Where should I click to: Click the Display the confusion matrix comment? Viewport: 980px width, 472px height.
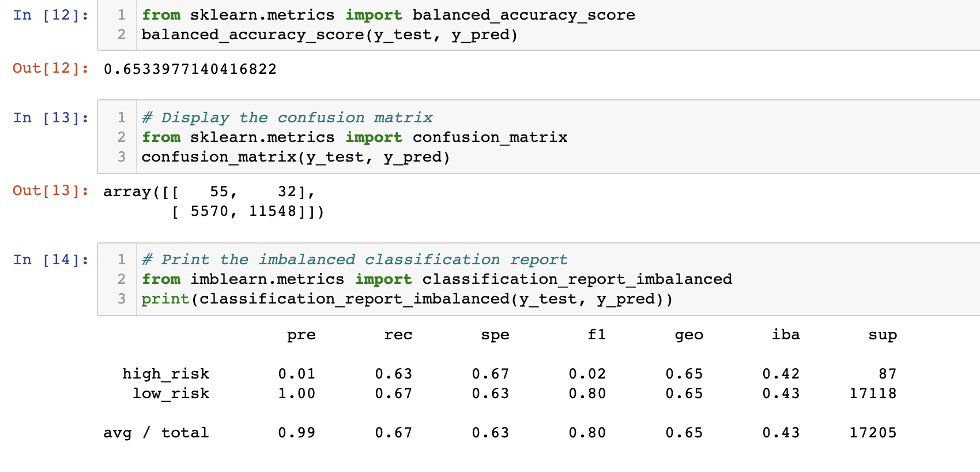pyautogui.click(x=287, y=118)
